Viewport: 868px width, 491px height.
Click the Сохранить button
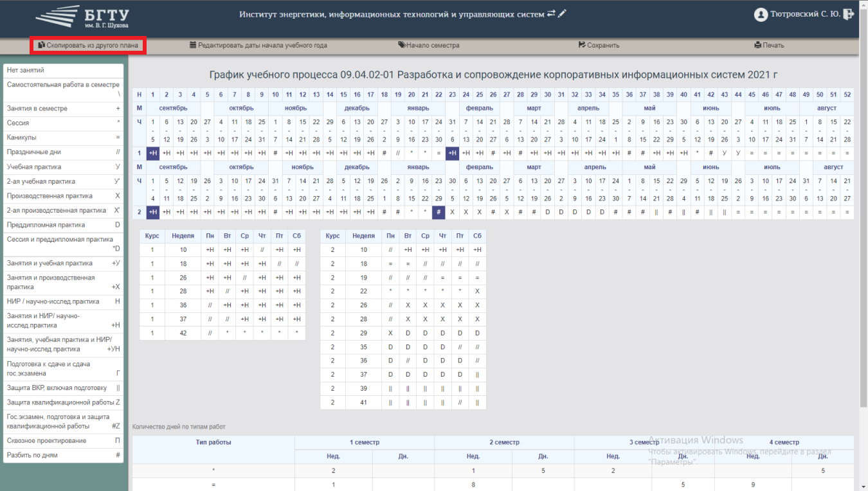[x=599, y=46]
